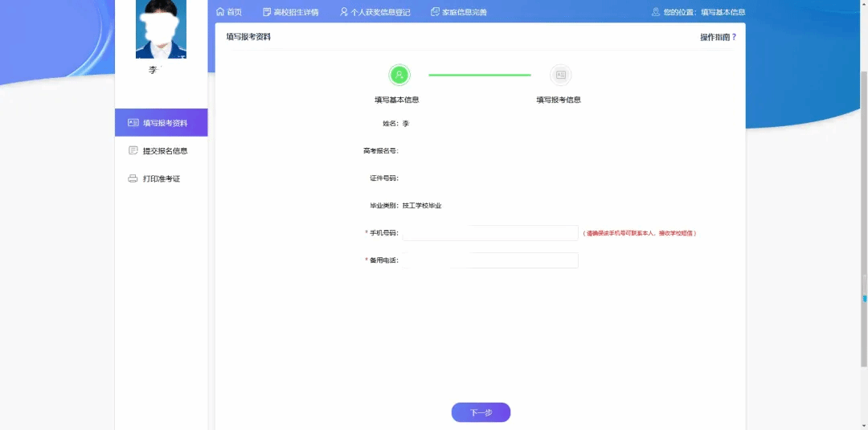The width and height of the screenshot is (868, 430).
Task: Click the person icon for 个人获奖信息登记
Action: (x=344, y=12)
